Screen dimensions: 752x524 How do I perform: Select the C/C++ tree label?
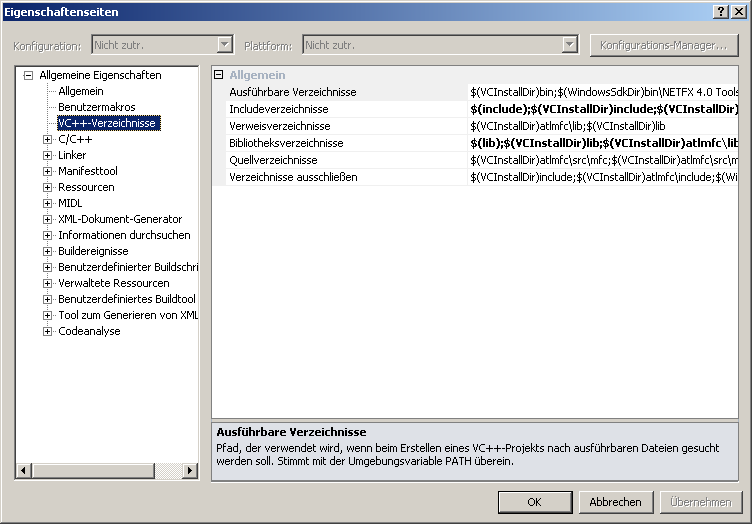click(x=75, y=140)
